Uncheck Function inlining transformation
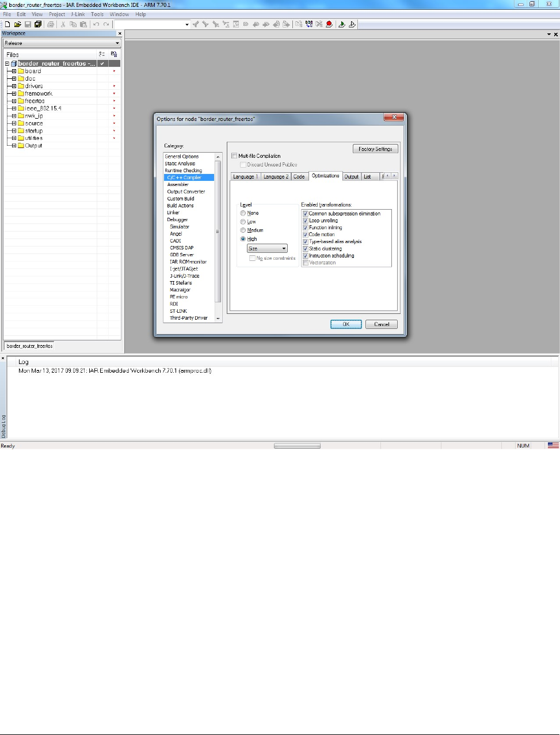Screen dimensions: 560x735 (306, 228)
